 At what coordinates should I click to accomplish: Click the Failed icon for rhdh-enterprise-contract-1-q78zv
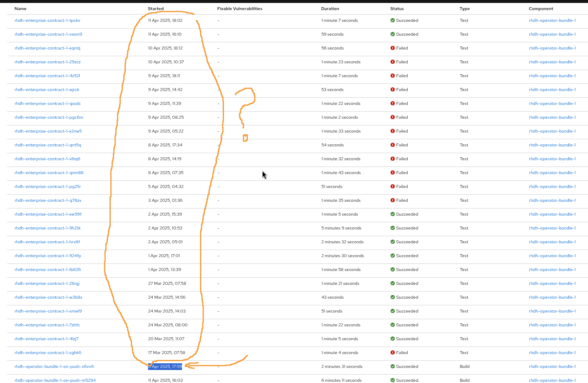point(393,200)
